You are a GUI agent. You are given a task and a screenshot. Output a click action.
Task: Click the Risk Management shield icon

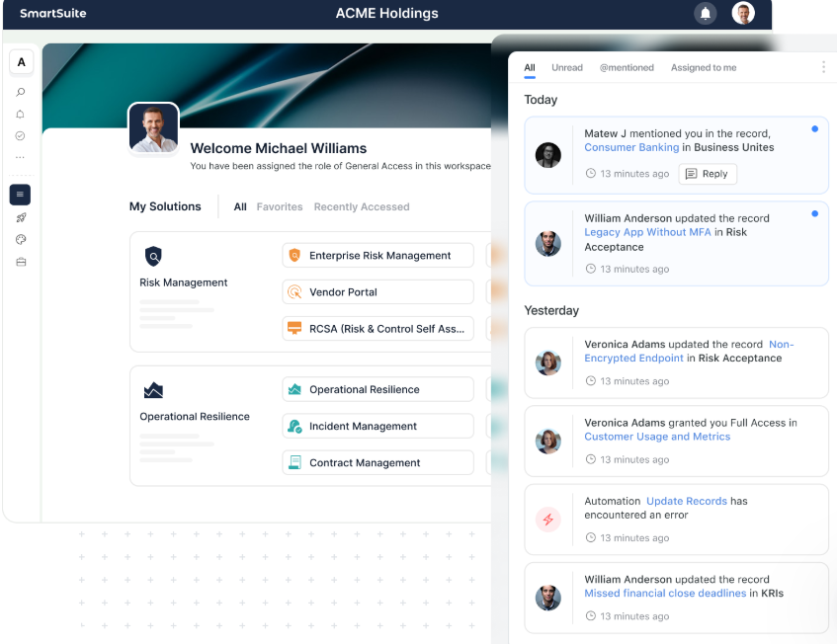click(x=153, y=257)
